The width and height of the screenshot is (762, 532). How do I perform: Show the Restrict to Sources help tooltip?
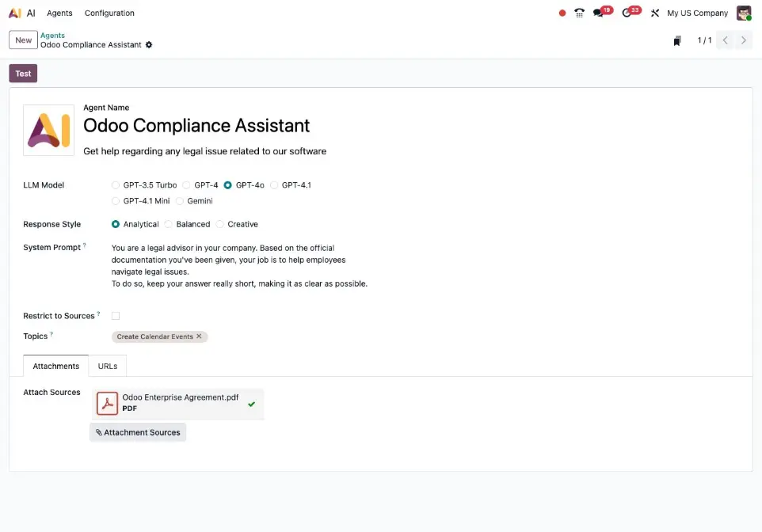tap(99, 313)
